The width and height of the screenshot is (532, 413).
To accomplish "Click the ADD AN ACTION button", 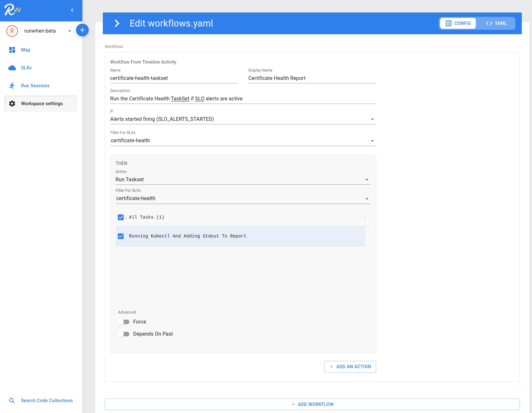I will point(350,367).
